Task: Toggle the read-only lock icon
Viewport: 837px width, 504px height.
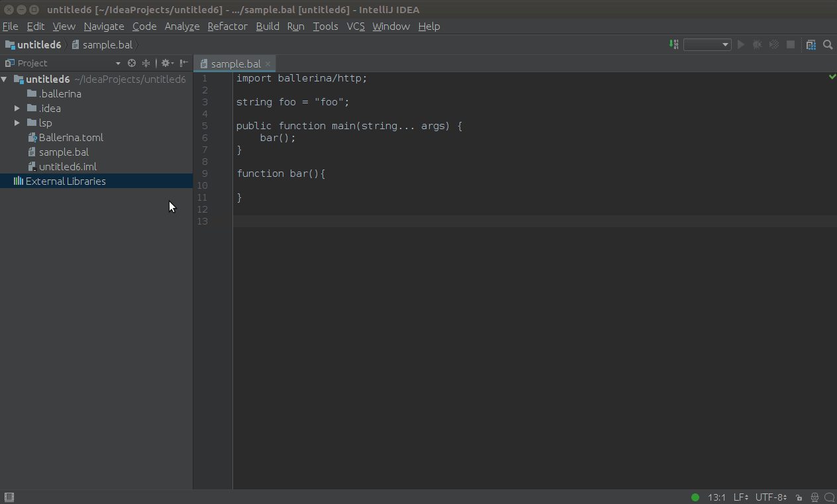Action: click(799, 497)
